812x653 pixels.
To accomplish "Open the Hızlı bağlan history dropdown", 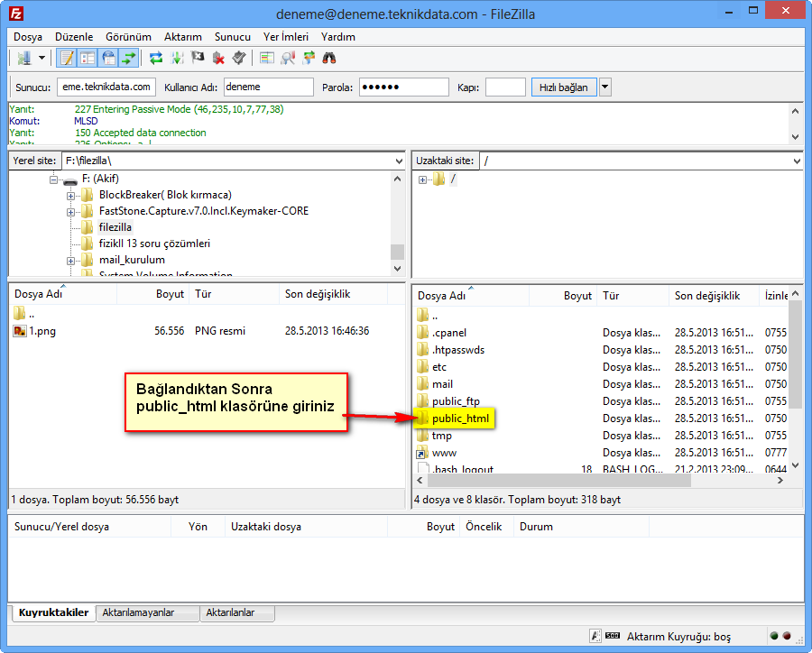I will 605,87.
